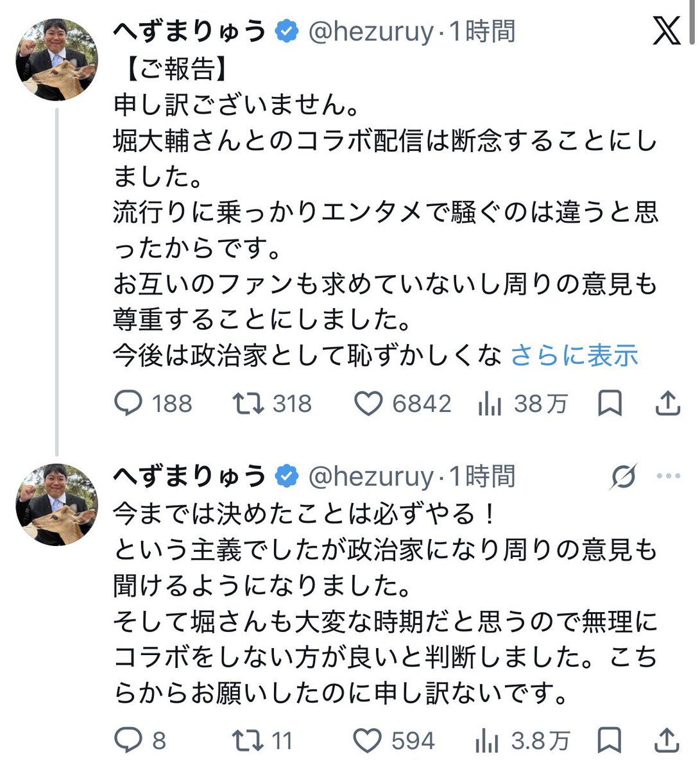View analytics of the first post, 38万 views
The image size is (700, 770).
tap(523, 404)
